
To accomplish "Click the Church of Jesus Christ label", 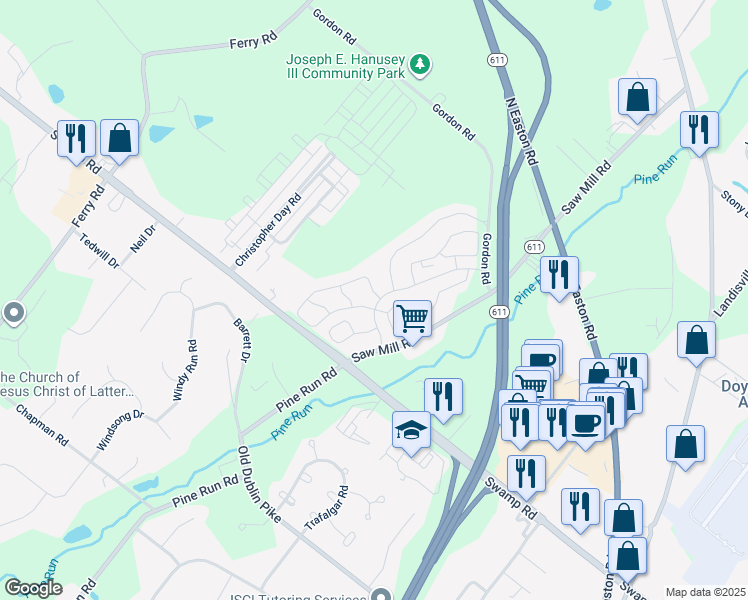I will point(66,384).
